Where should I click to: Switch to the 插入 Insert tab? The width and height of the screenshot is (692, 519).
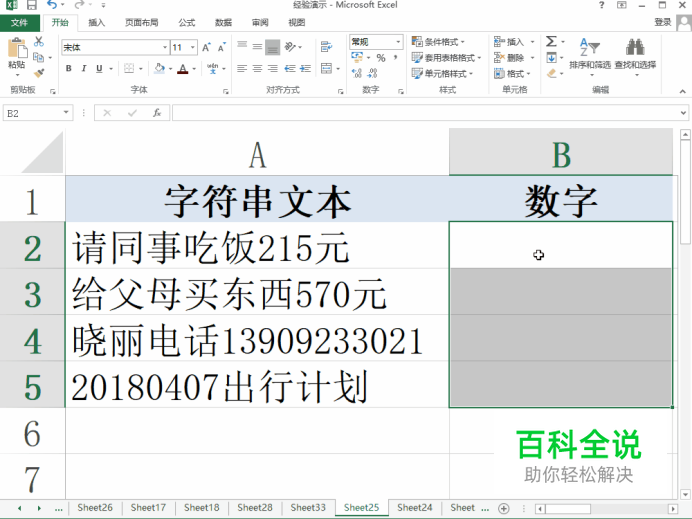pyautogui.click(x=97, y=23)
